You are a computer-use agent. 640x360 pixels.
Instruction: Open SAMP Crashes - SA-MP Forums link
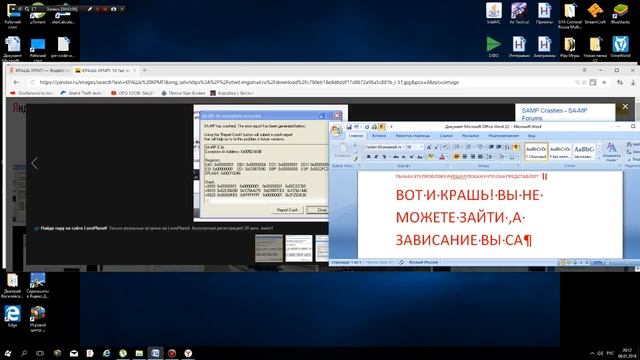pos(554,114)
